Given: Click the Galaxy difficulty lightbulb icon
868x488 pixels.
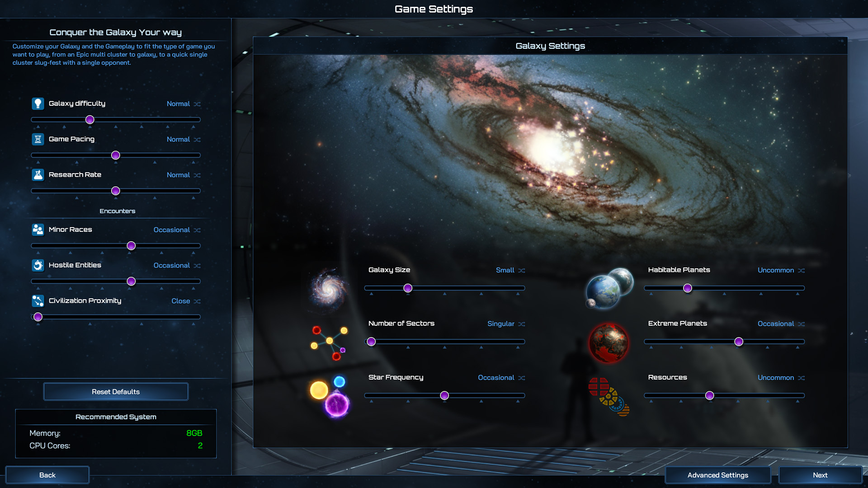Looking at the screenshot, I should tap(38, 103).
